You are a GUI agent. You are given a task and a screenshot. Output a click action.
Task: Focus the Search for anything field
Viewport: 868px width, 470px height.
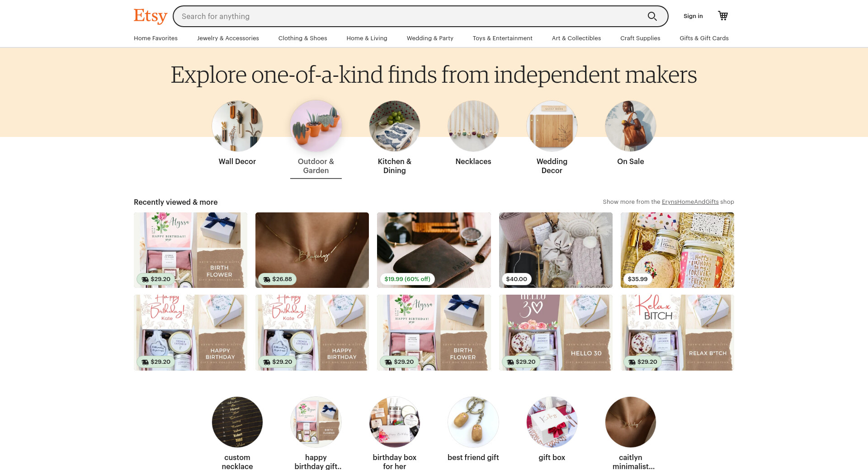click(x=411, y=16)
